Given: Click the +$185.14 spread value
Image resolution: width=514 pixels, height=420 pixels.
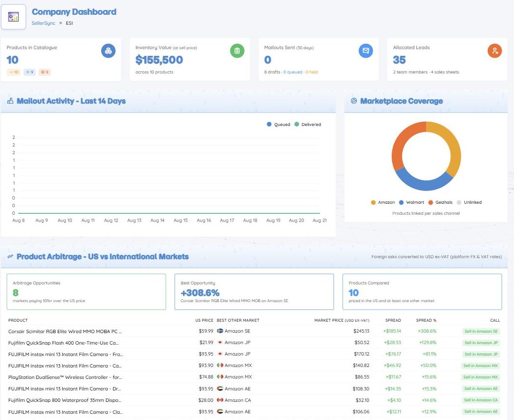Looking at the screenshot, I should pyautogui.click(x=392, y=331).
